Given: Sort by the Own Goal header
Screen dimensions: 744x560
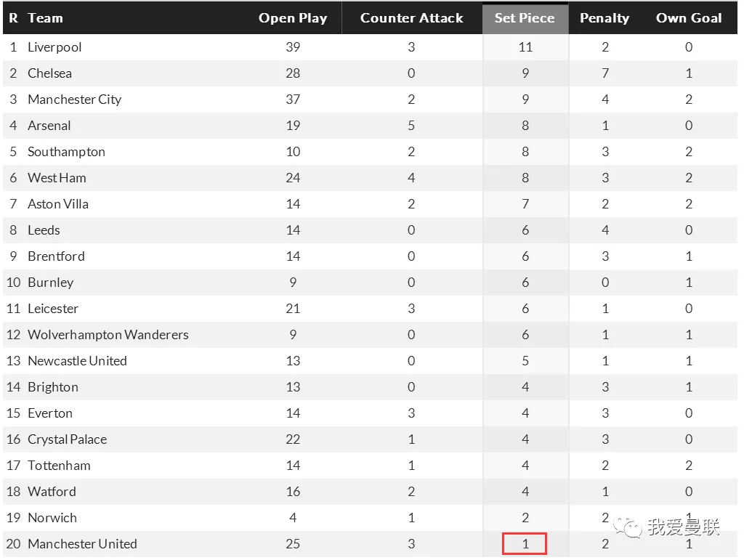Looking at the screenshot, I should [689, 18].
